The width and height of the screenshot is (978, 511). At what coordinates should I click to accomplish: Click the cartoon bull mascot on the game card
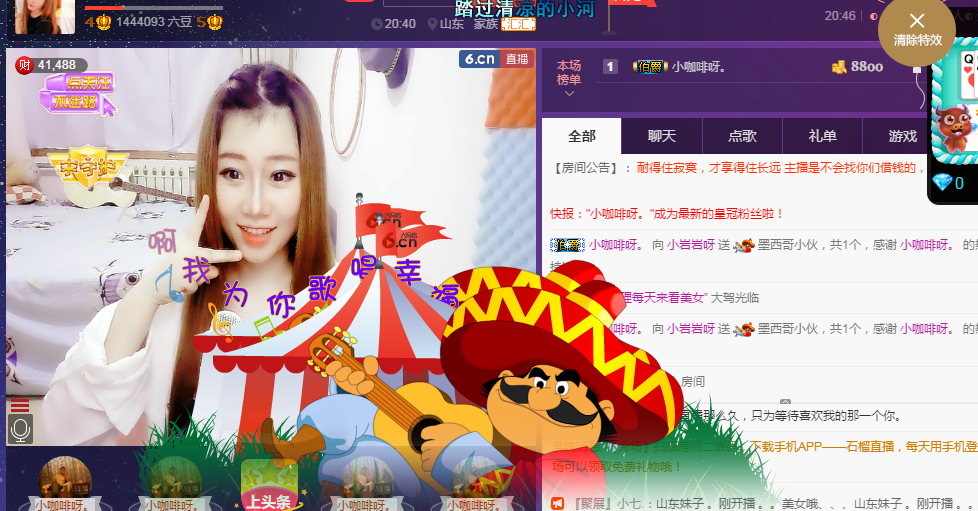tap(956, 128)
